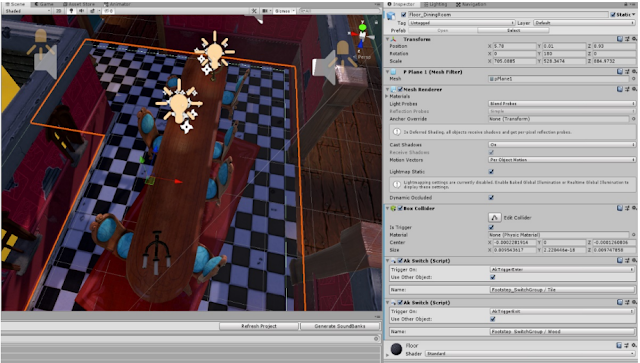Toggle the Static checkbox
Viewport: 640px width, 363px height.
coord(613,15)
